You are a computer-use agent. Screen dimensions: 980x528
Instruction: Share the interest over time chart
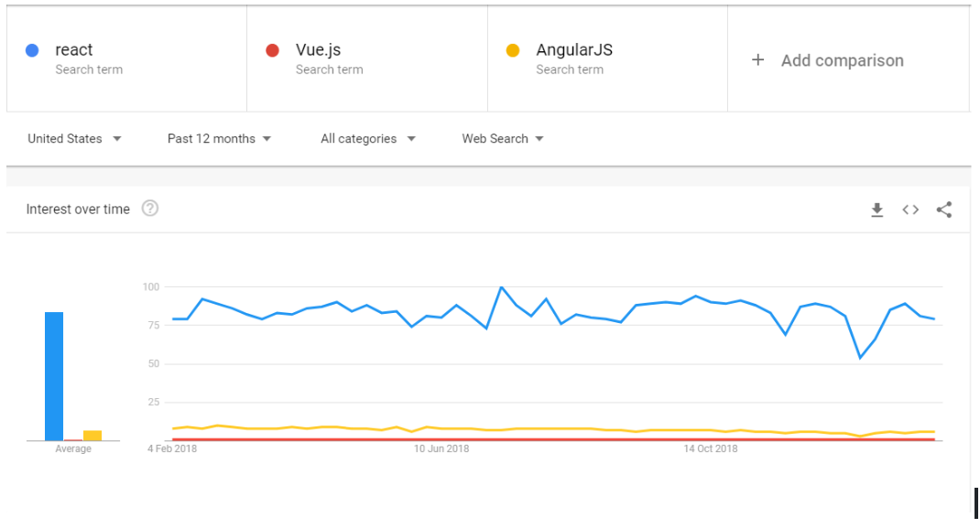943,210
